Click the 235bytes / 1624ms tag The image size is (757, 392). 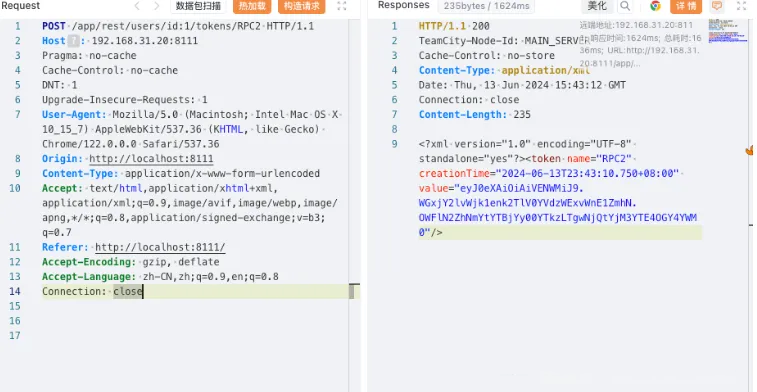486,6
